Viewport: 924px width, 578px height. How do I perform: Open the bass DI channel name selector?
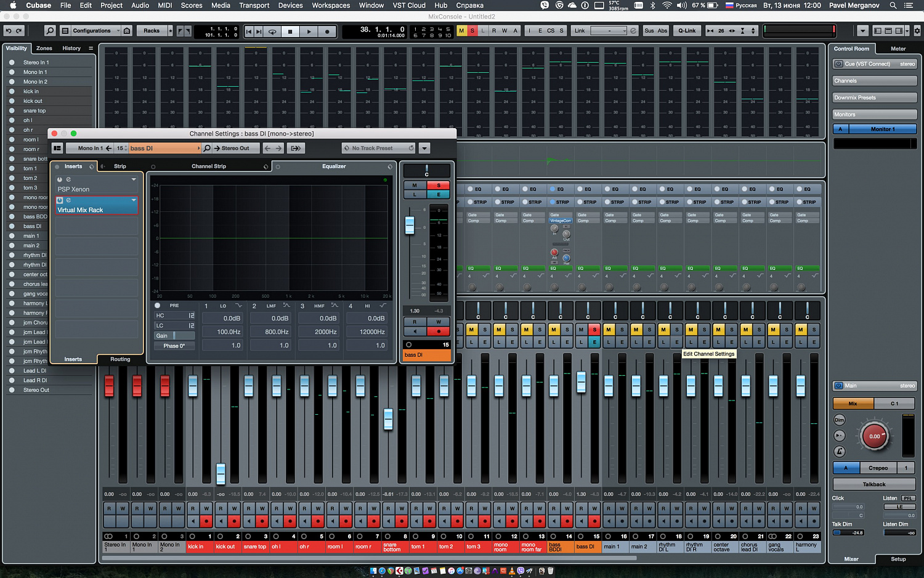coord(164,148)
